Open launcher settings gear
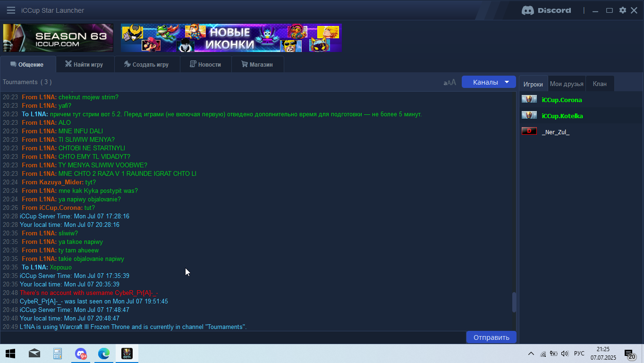644x363 pixels. coord(623,10)
